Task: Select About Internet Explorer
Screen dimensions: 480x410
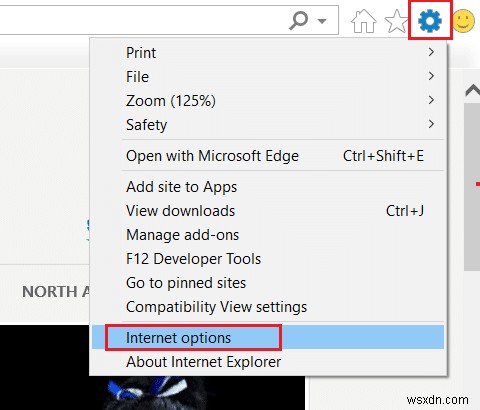Action: click(268, 362)
